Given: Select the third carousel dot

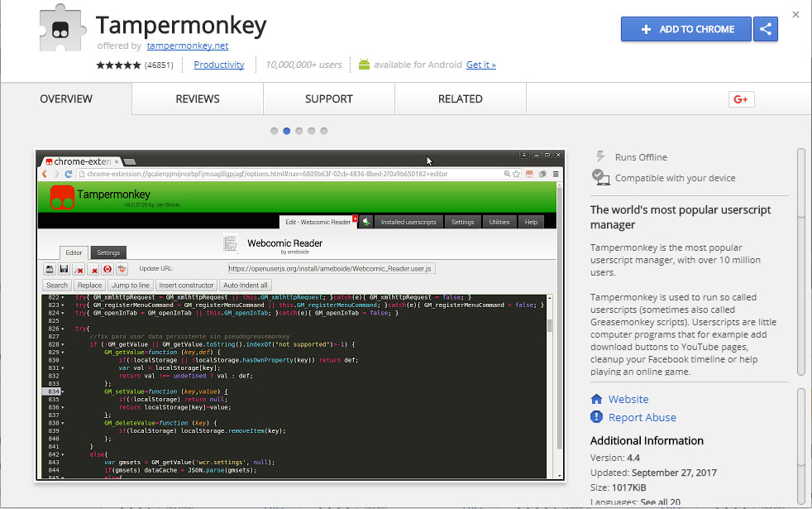Looking at the screenshot, I should click(299, 131).
